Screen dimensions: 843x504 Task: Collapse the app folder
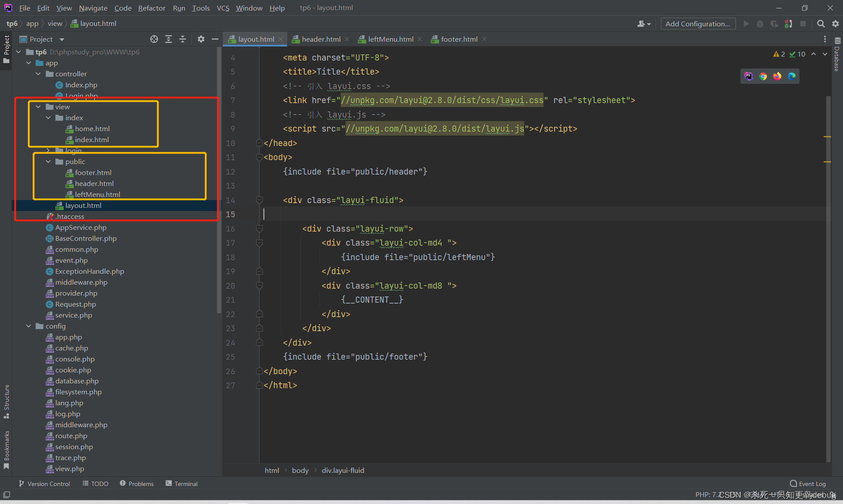(x=29, y=63)
